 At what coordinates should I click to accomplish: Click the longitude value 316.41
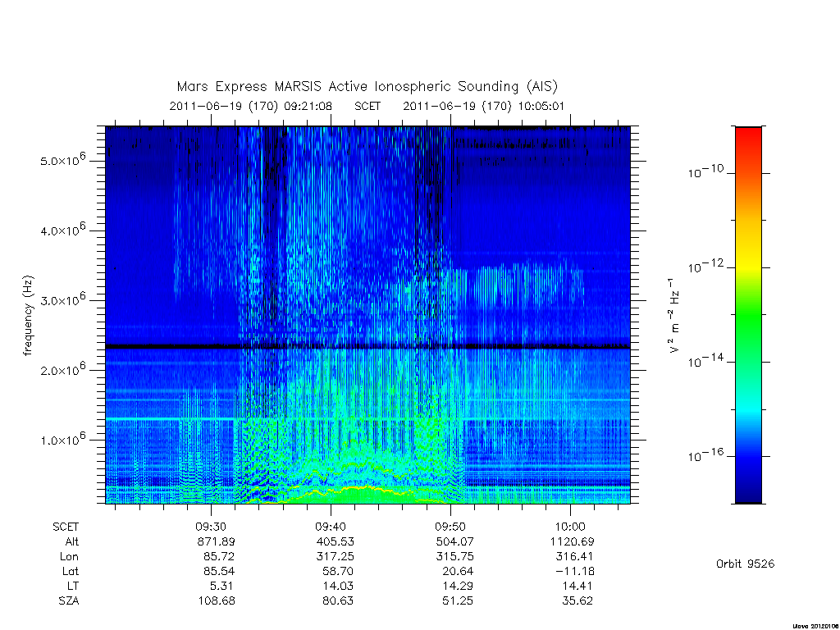click(x=574, y=557)
